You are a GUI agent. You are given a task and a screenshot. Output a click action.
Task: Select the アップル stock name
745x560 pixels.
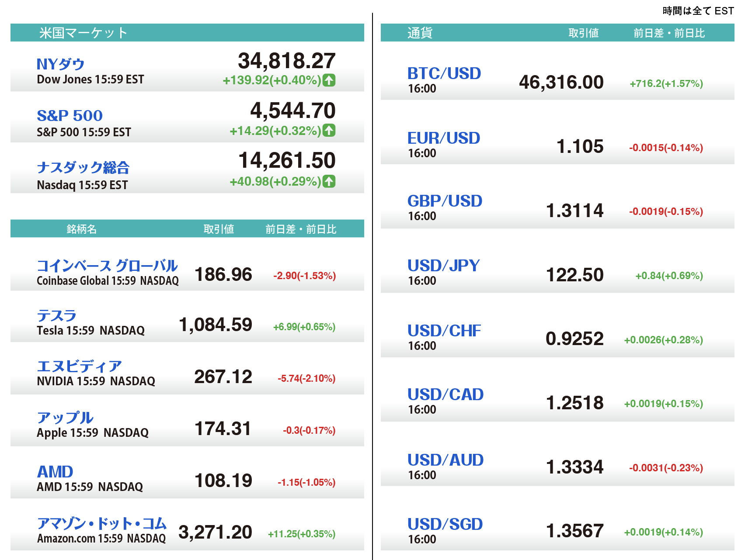(65, 418)
